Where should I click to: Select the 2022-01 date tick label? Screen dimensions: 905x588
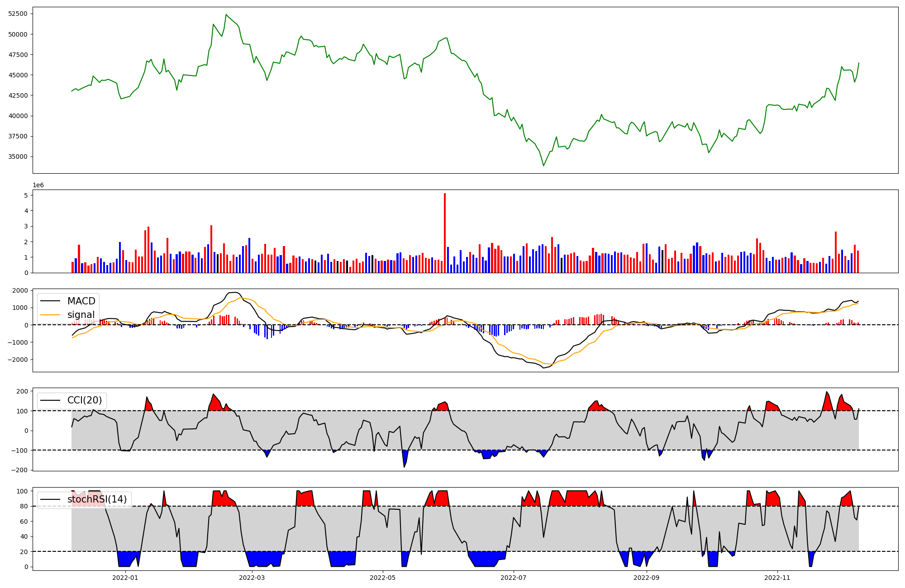[125, 578]
